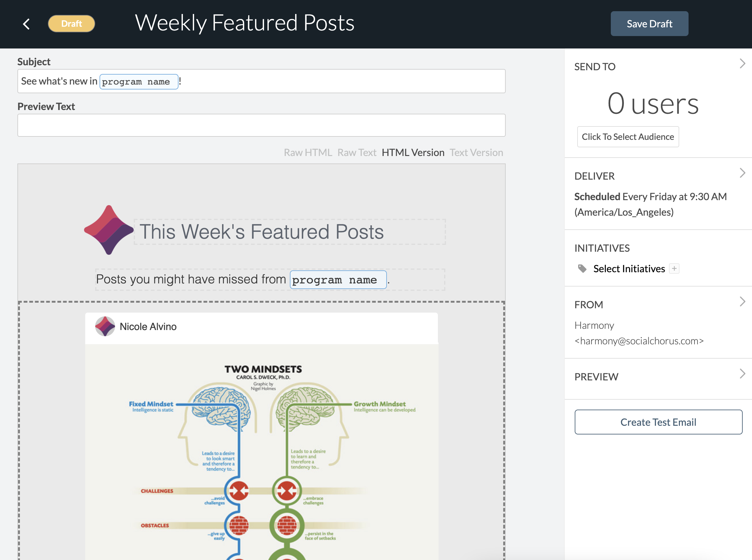Viewport: 752px width, 560px height.
Task: Click the Create Test Email button
Action: coord(658,422)
